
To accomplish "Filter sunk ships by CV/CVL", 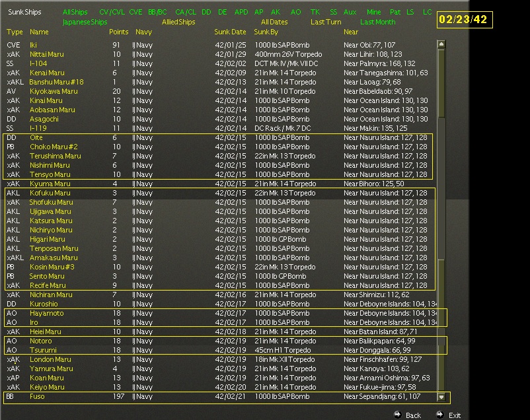I will click(x=112, y=12).
